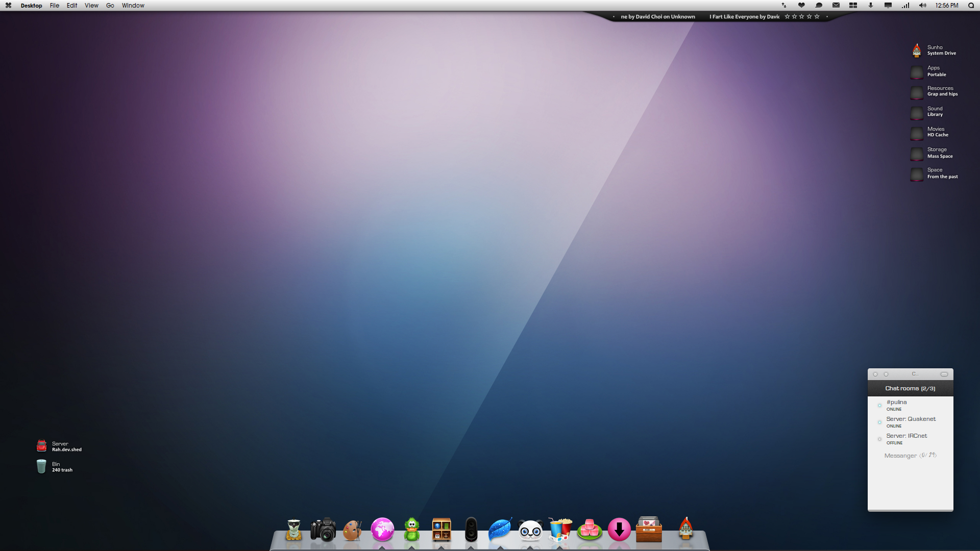Open the Go menu
Viewport: 980px width, 551px height.
coord(110,6)
